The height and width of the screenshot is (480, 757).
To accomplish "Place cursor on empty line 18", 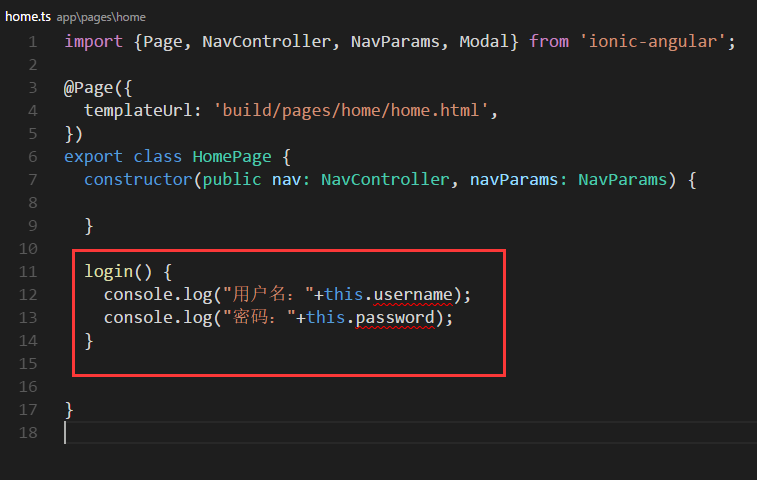I will click(410, 433).
